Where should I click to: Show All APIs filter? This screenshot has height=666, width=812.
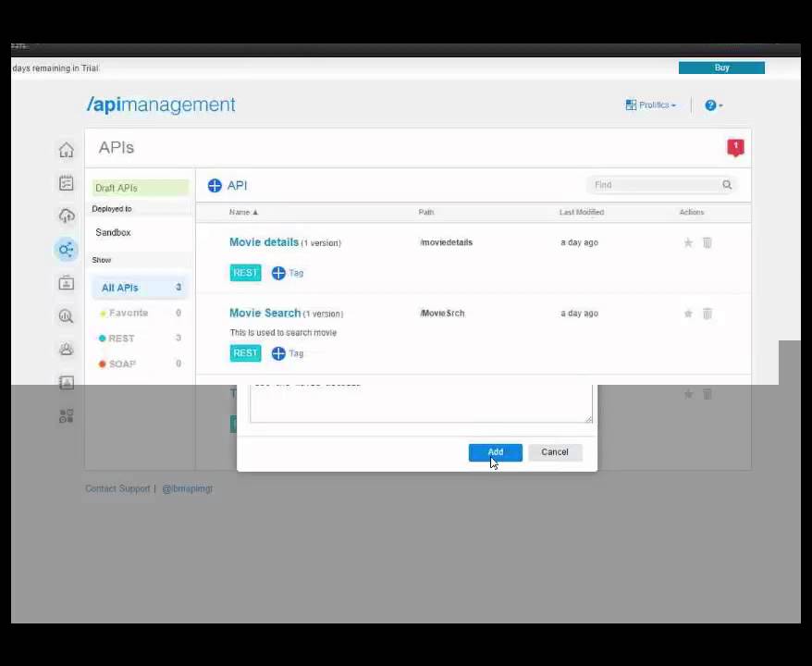pyautogui.click(x=141, y=288)
